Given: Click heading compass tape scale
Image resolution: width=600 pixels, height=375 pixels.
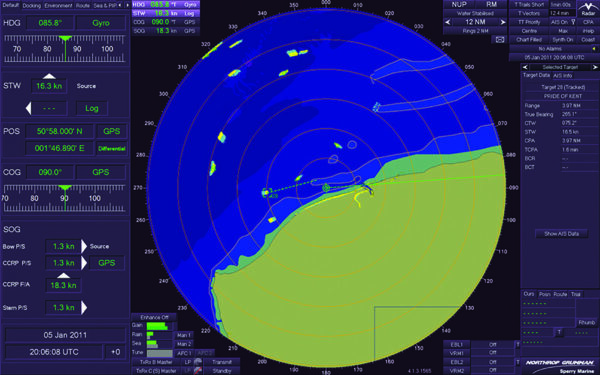Looking at the screenshot, I should pos(64,49).
